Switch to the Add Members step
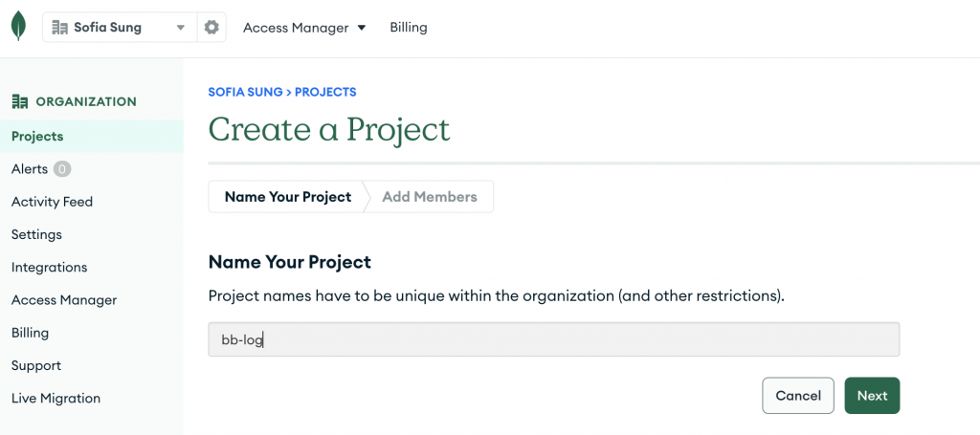This screenshot has height=435, width=980. (x=429, y=197)
